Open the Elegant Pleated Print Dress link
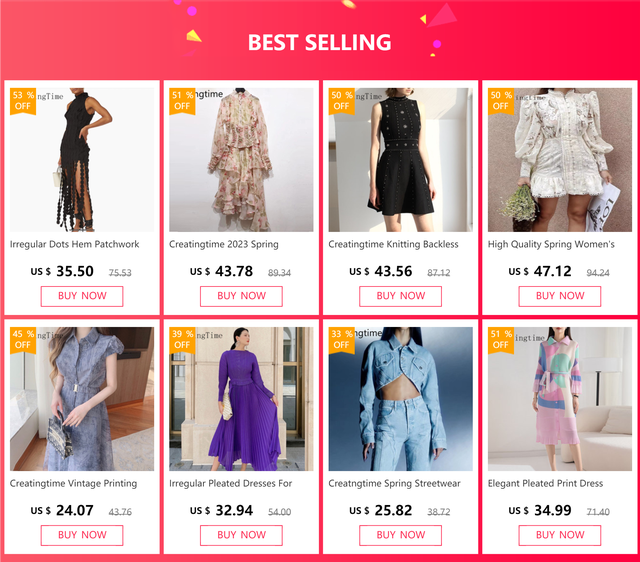 coord(545,483)
